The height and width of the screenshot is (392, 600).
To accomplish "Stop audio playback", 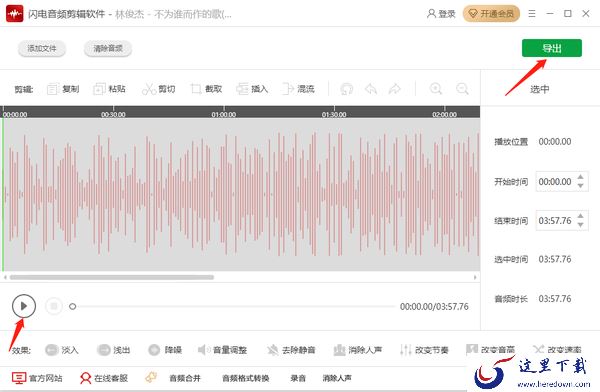I will pyautogui.click(x=54, y=306).
